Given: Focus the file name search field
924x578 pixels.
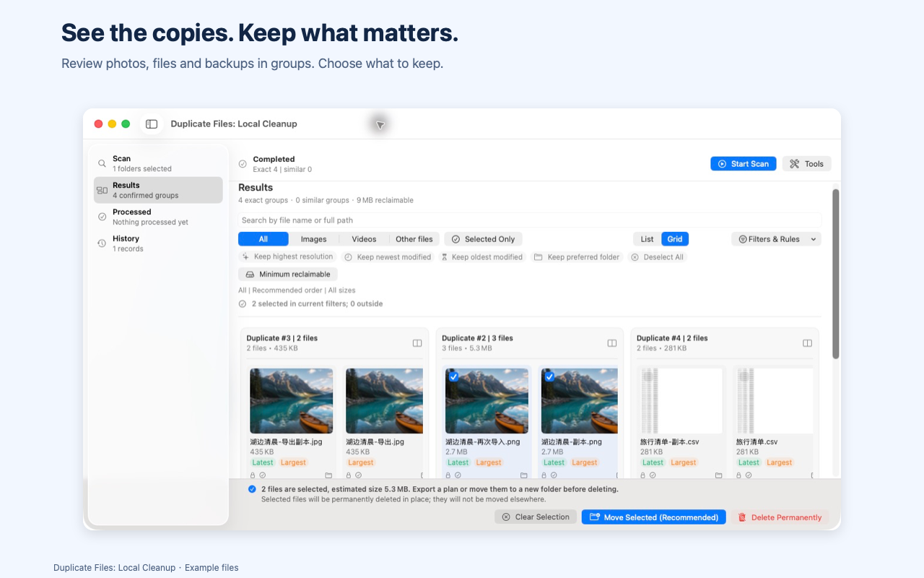Looking at the screenshot, I should click(x=530, y=220).
